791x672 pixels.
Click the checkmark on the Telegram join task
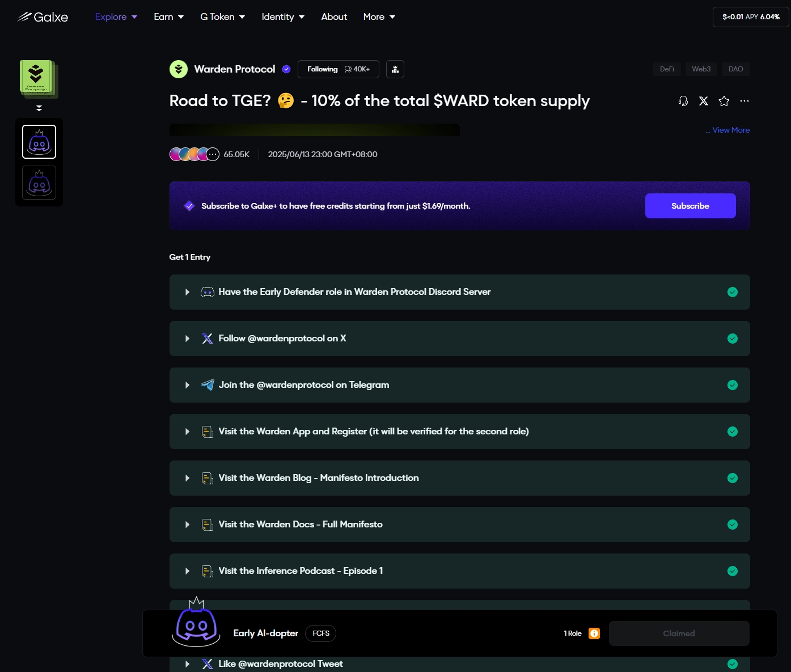pos(733,385)
